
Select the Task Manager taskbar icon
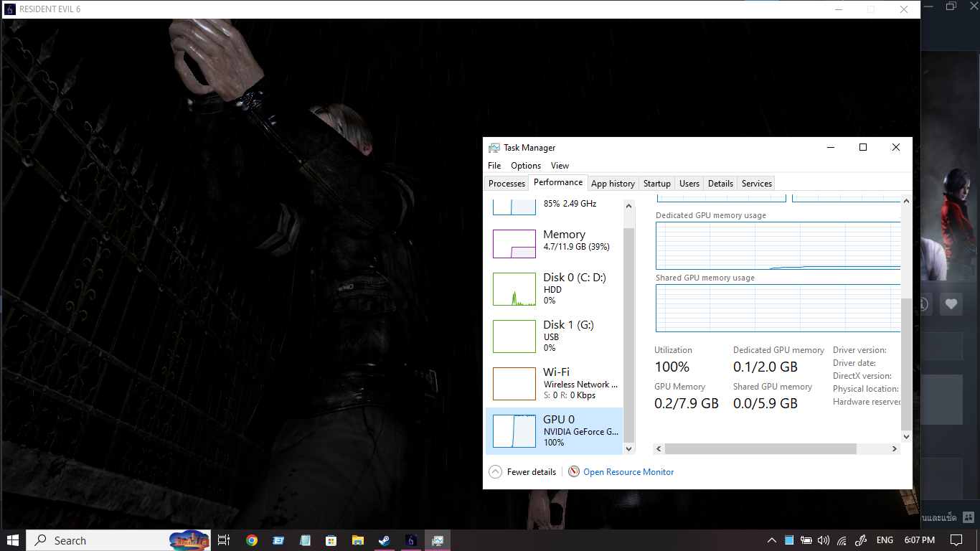click(437, 540)
